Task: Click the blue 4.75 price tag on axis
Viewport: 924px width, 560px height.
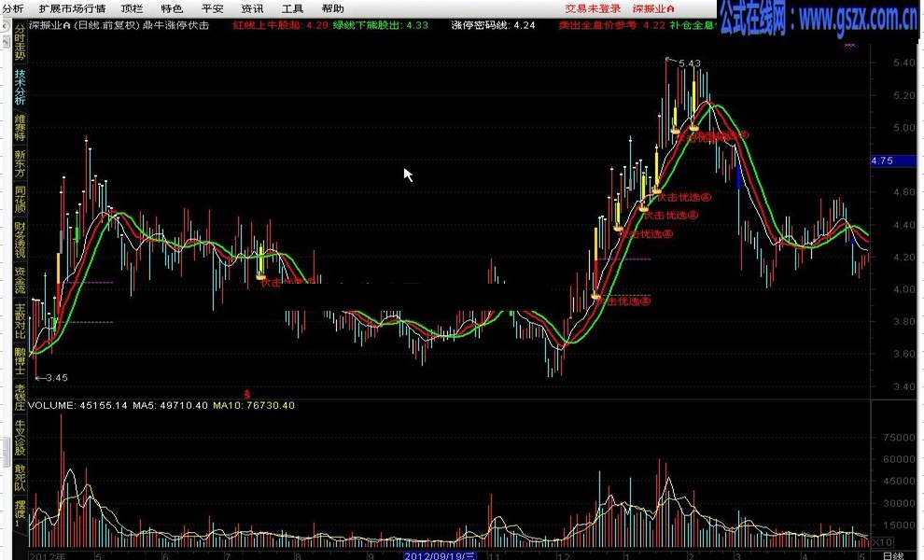Action: [x=893, y=161]
